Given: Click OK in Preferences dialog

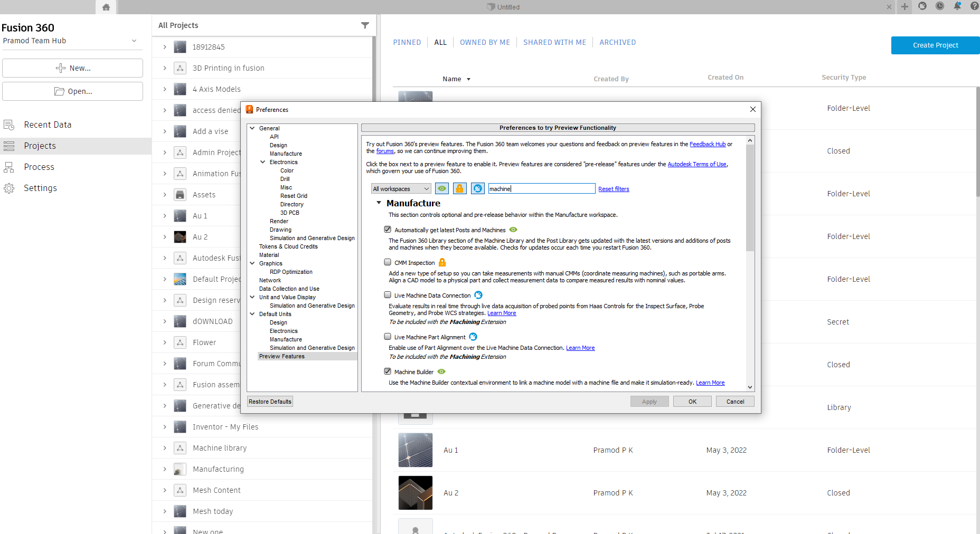Looking at the screenshot, I should click(x=692, y=402).
